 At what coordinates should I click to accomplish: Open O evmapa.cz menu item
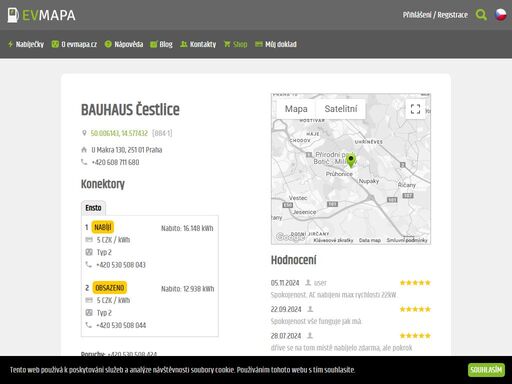tap(74, 44)
